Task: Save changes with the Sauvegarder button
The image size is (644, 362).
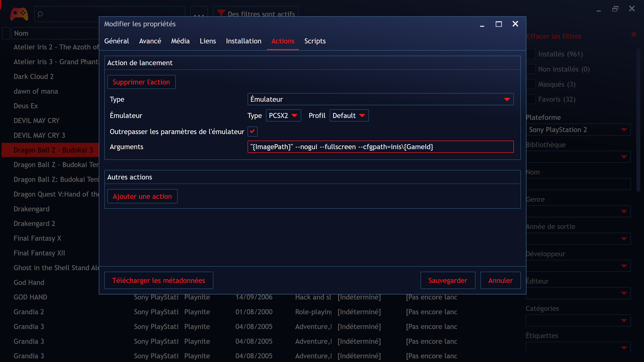Action: coord(448,281)
